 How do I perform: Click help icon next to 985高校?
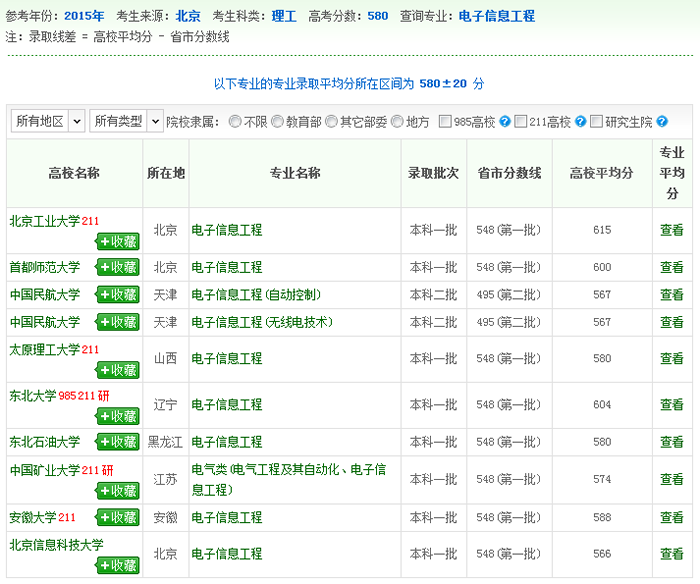point(504,121)
